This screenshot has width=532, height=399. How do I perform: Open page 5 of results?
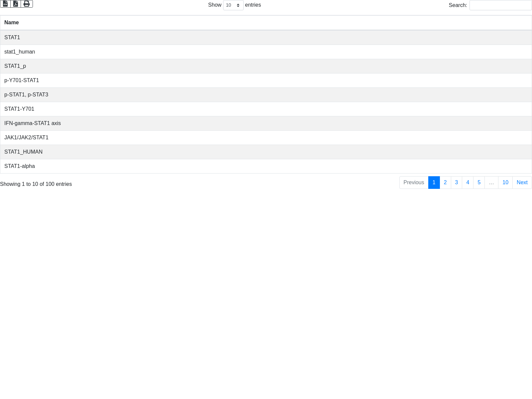[479, 183]
